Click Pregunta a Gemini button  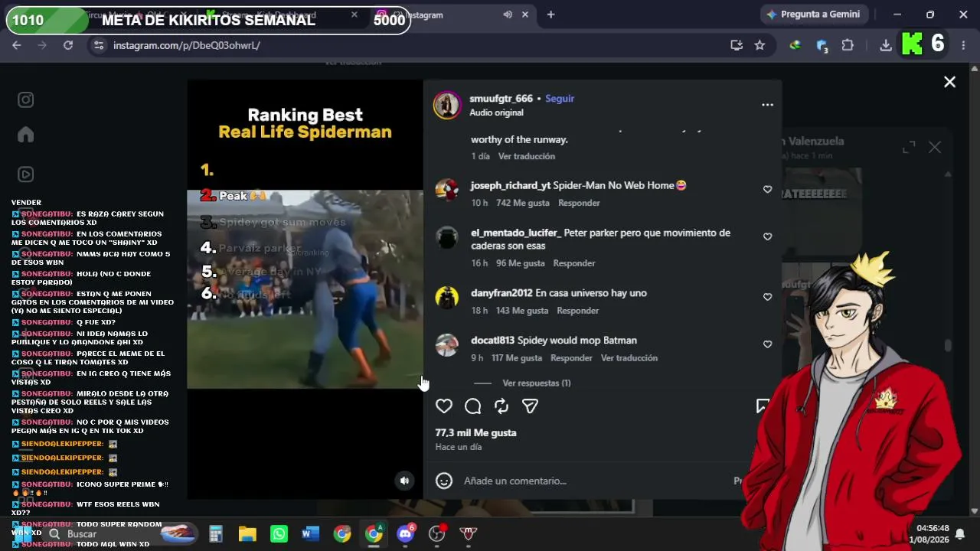click(812, 15)
